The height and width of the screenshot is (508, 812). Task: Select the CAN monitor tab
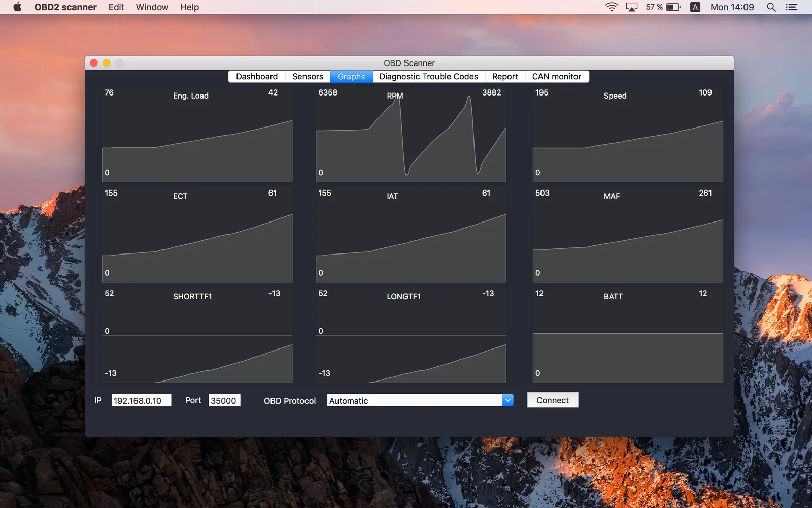click(557, 76)
